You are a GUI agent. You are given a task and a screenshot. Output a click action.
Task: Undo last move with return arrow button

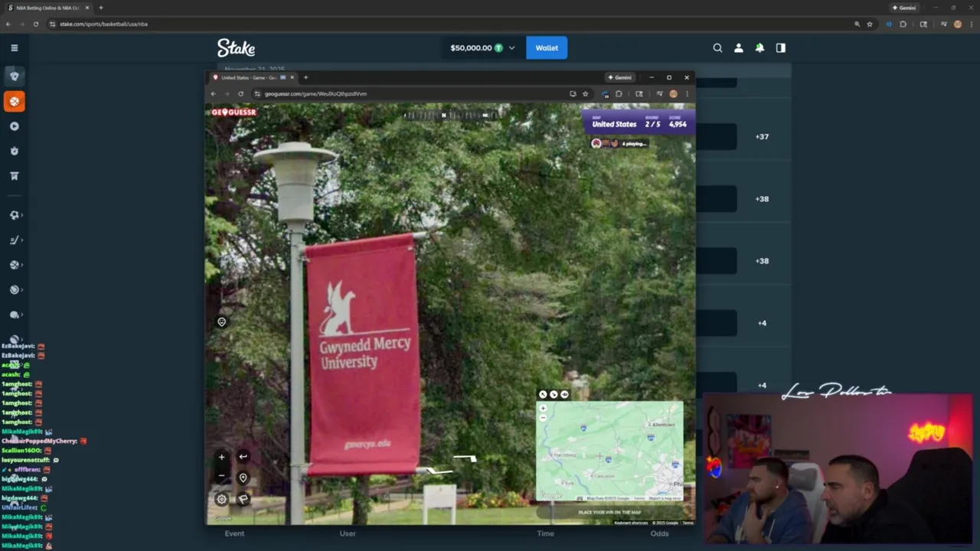pos(243,457)
